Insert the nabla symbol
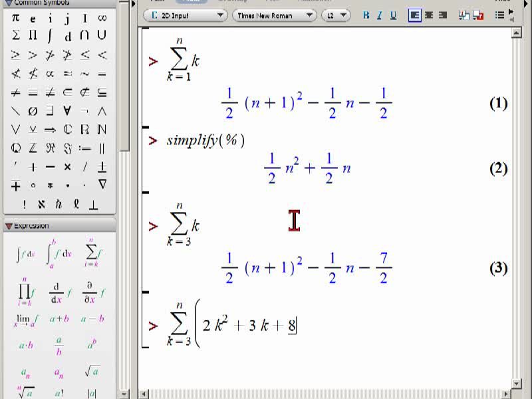Screen dimensions: 532x399 102,184
